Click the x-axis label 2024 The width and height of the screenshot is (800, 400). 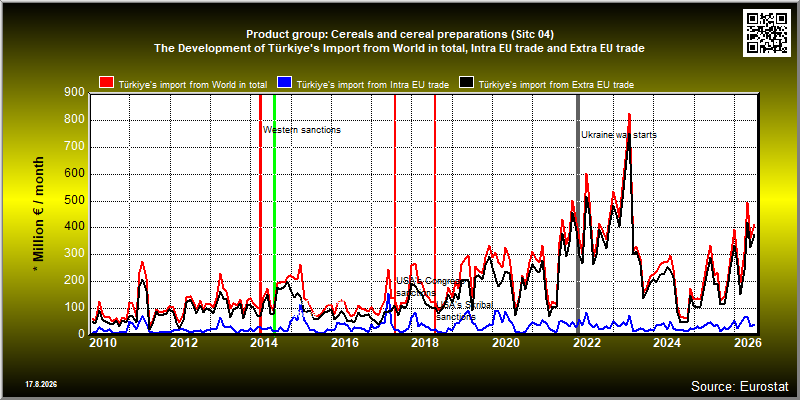pos(666,342)
